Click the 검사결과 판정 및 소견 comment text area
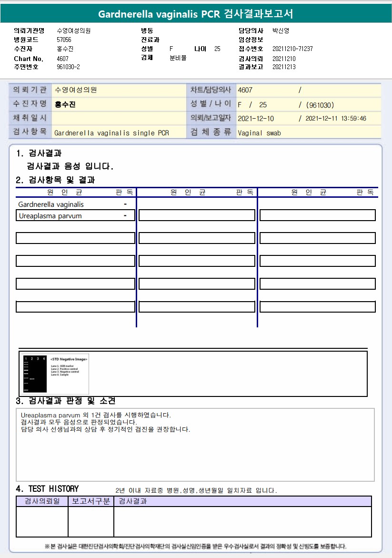Screen dimensions: 392x558 click(x=195, y=445)
